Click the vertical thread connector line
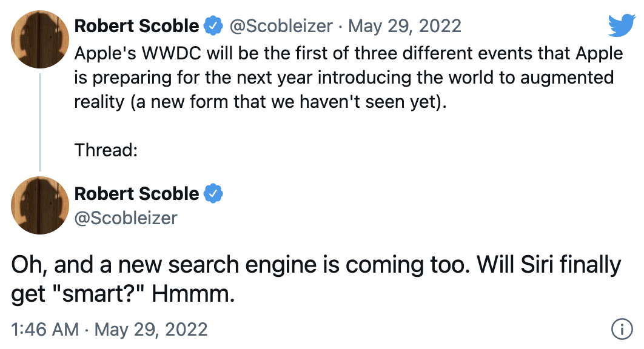Screen dimensions: 644x349 click(40, 121)
